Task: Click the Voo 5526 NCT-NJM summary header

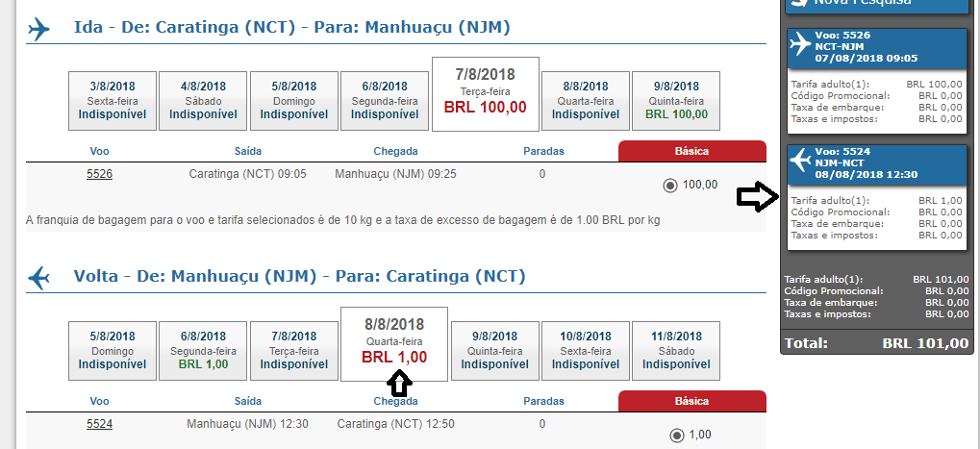Action: coord(877,47)
